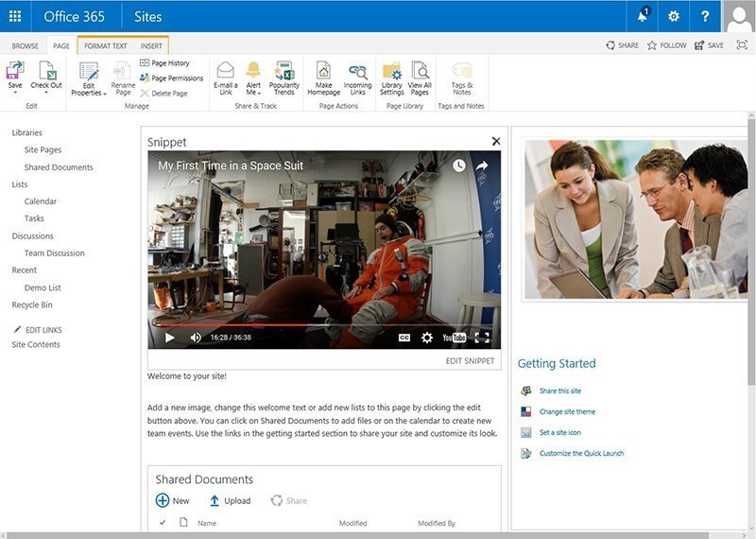
Task: Open Demo List in the sidebar
Action: tap(43, 287)
